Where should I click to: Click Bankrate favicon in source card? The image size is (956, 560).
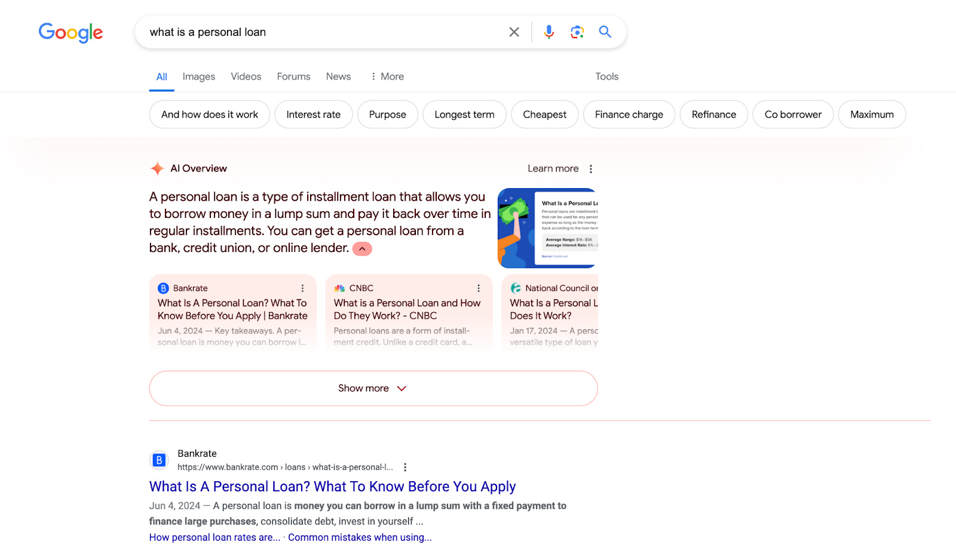pos(163,288)
